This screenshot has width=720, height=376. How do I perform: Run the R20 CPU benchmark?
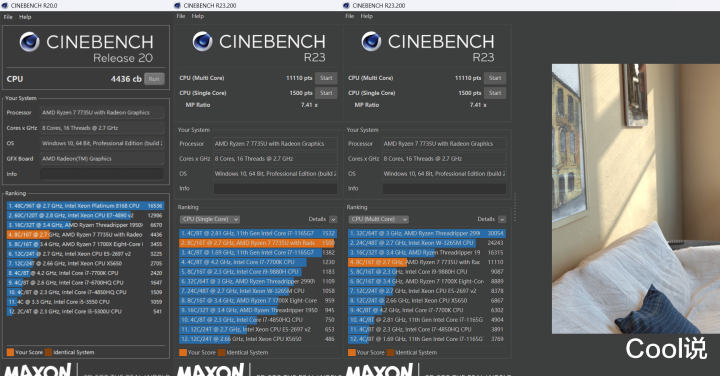(154, 79)
